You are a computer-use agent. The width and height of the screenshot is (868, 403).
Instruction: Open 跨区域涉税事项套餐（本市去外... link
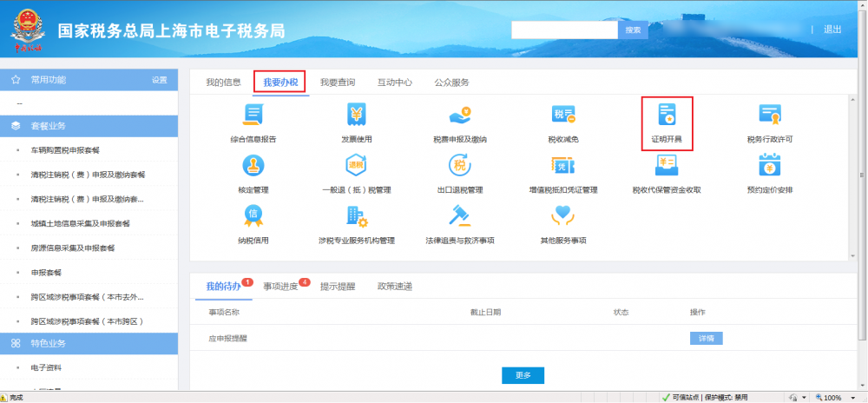88,297
